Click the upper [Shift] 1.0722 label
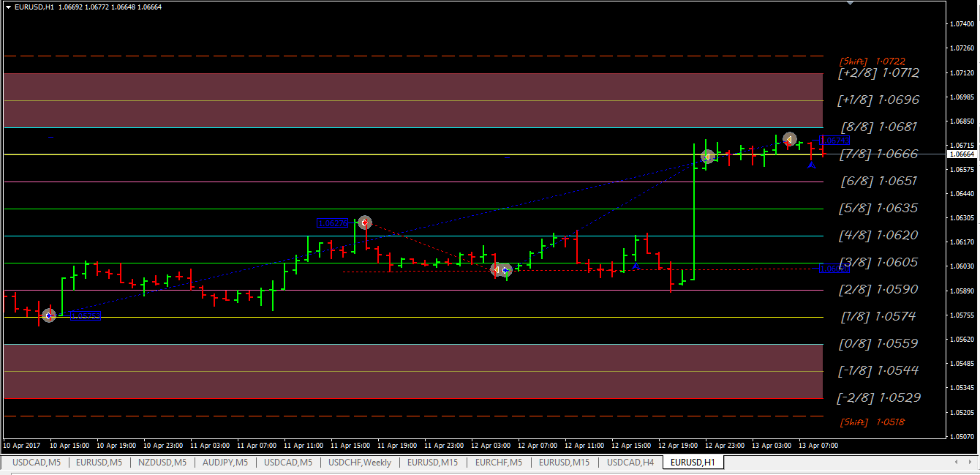 pos(872,61)
